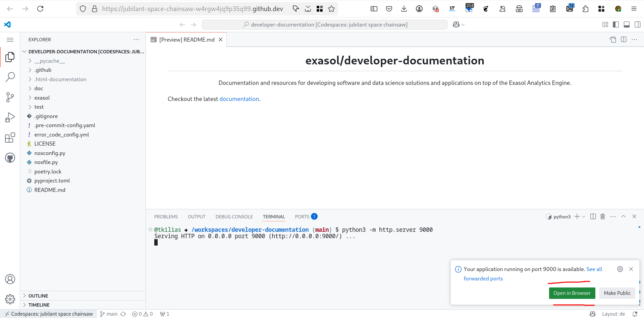This screenshot has height=318, width=644.
Task: Open See all forwarded ports link
Action: pos(533,274)
